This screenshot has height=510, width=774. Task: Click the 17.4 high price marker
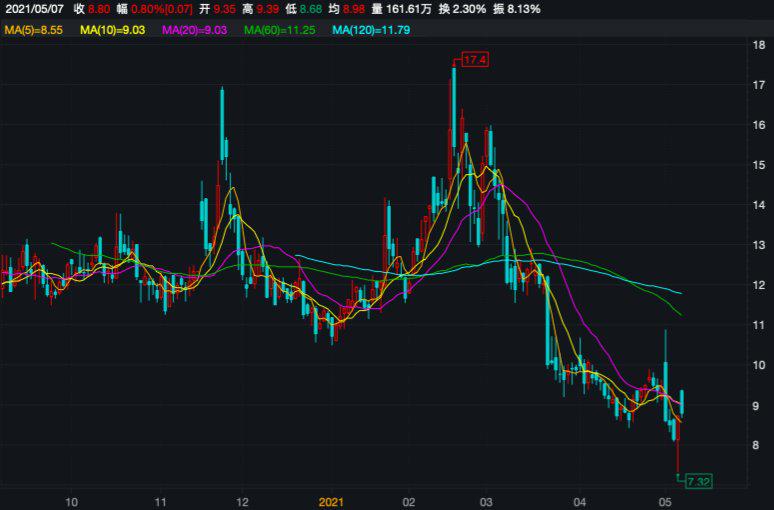coord(474,61)
